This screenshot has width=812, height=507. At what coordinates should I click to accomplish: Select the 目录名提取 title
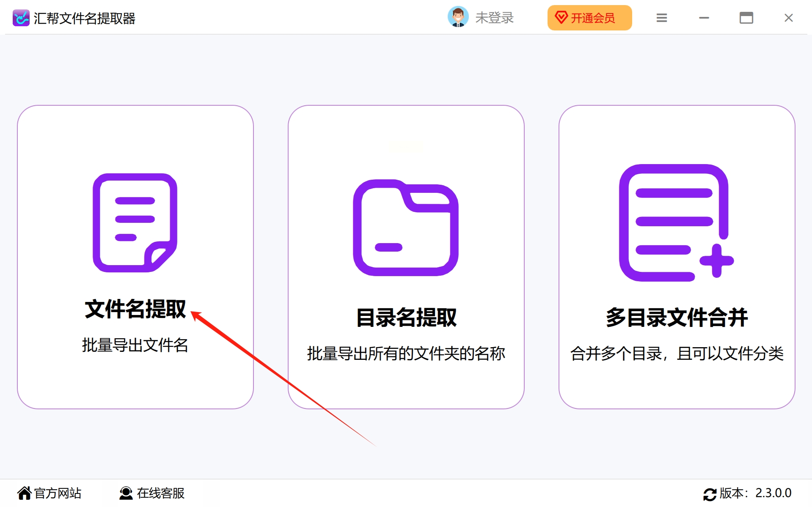[406, 317]
